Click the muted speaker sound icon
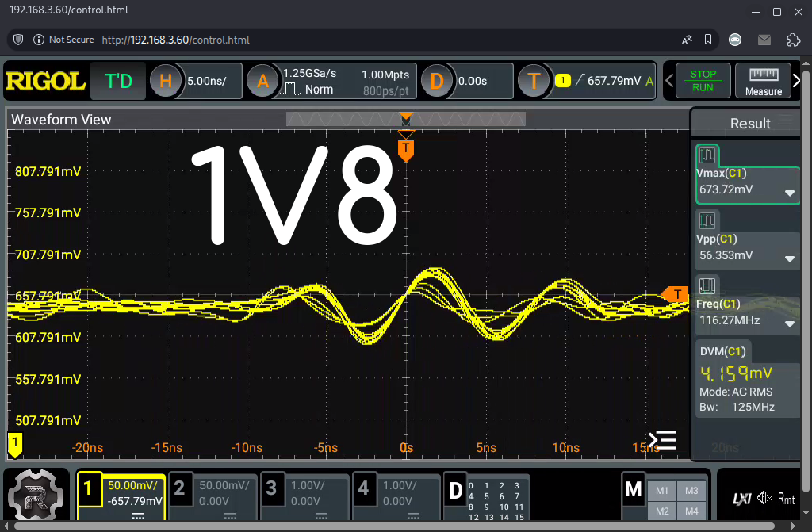Image resolution: width=812 pixels, height=532 pixels. tap(764, 499)
